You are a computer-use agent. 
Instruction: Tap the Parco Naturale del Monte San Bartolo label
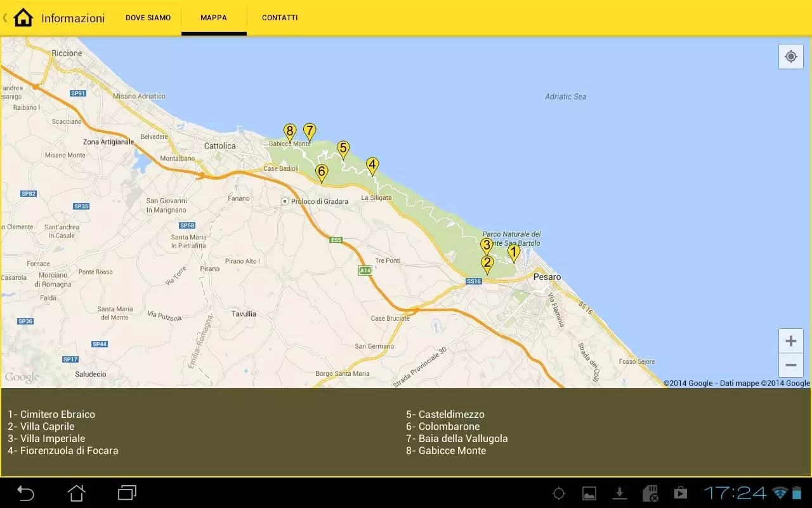pos(513,239)
